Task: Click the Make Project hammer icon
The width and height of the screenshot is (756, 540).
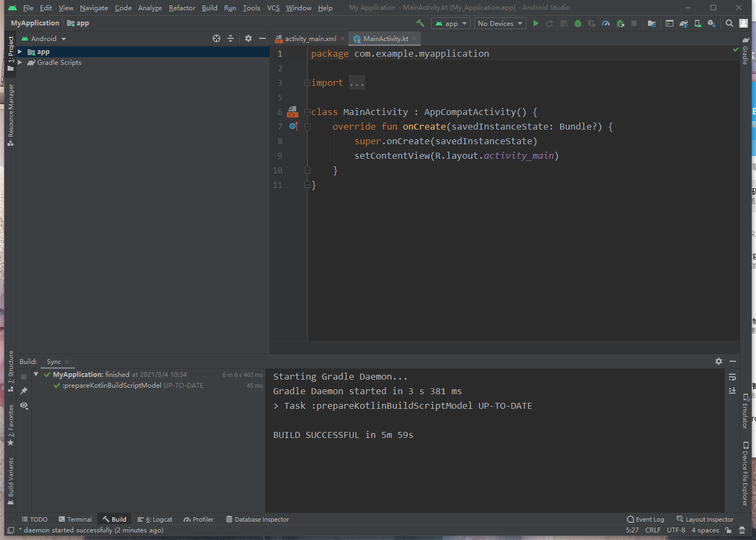Action: [x=420, y=23]
